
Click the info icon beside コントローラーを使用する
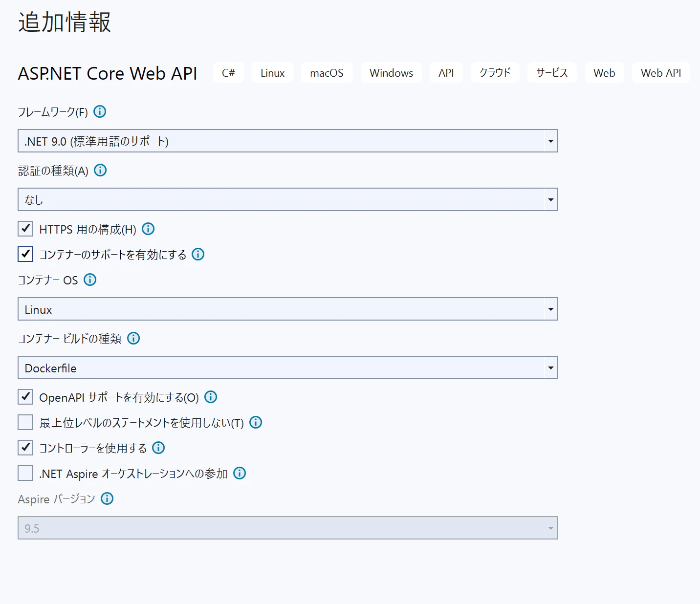click(158, 448)
